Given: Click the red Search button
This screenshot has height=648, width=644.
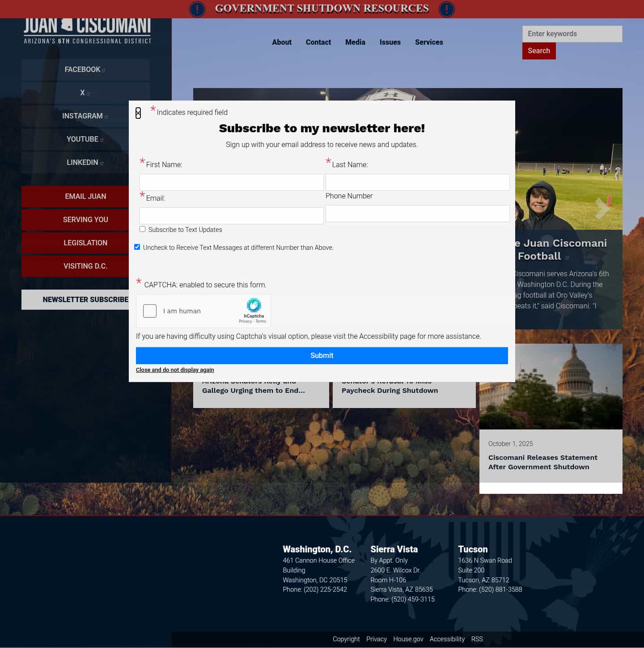Looking at the screenshot, I should pos(539,51).
